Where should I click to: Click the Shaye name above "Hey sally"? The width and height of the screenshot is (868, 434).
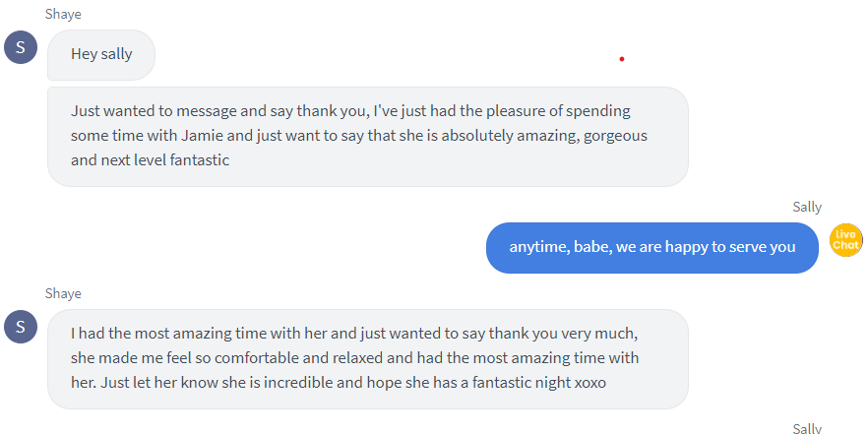63,15
